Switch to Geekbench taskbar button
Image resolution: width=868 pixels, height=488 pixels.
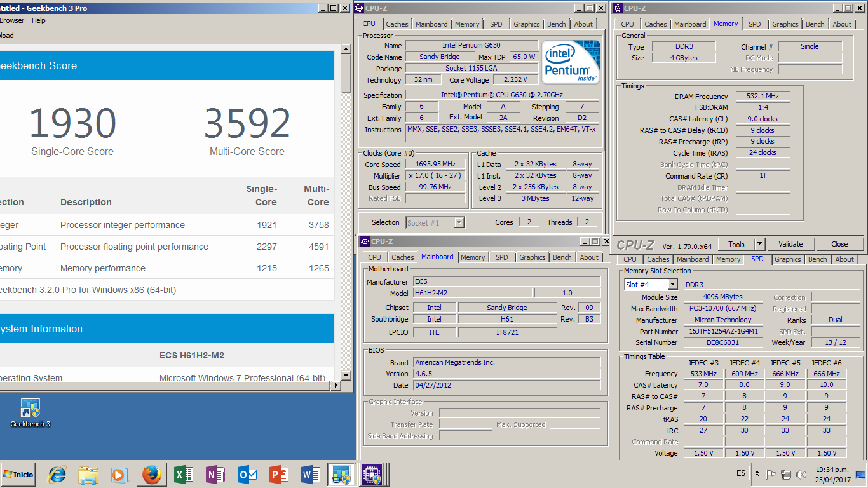pos(342,475)
